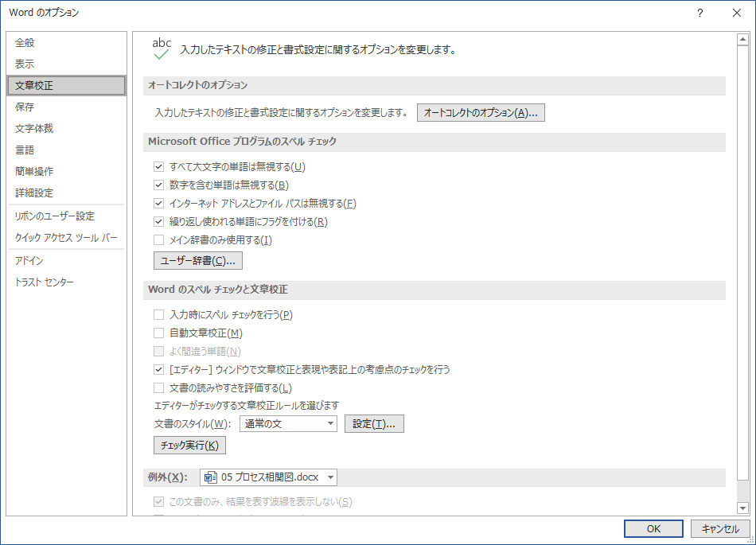756x545 pixels.
Task: Click エディターがチェックする文章校正ルールを選びます text
Action: click(x=247, y=405)
